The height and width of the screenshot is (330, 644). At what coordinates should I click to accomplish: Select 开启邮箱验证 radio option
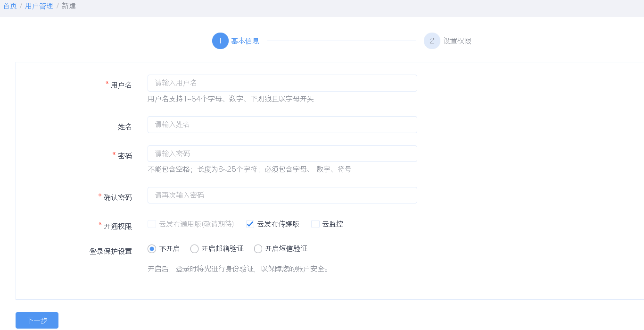(x=194, y=249)
